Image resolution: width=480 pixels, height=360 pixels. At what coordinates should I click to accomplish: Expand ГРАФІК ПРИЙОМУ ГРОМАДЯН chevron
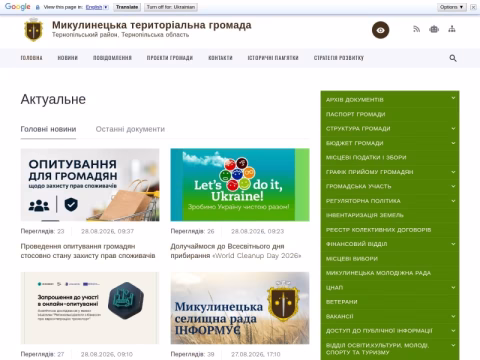(x=453, y=172)
